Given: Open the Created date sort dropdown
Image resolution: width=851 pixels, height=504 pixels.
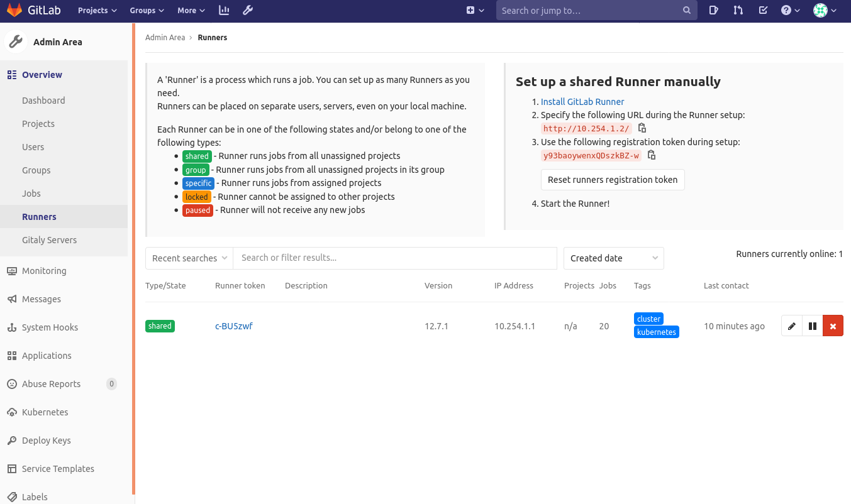Looking at the screenshot, I should [x=613, y=258].
